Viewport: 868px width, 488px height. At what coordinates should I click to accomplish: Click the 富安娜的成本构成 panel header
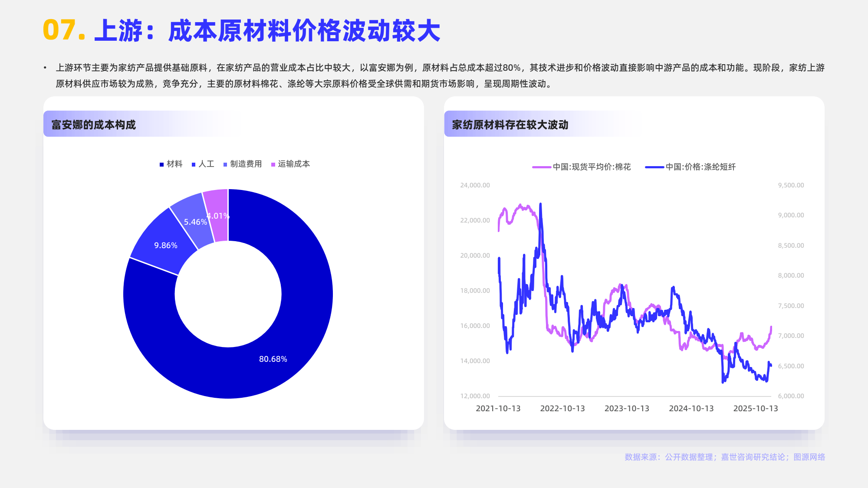[x=94, y=125]
